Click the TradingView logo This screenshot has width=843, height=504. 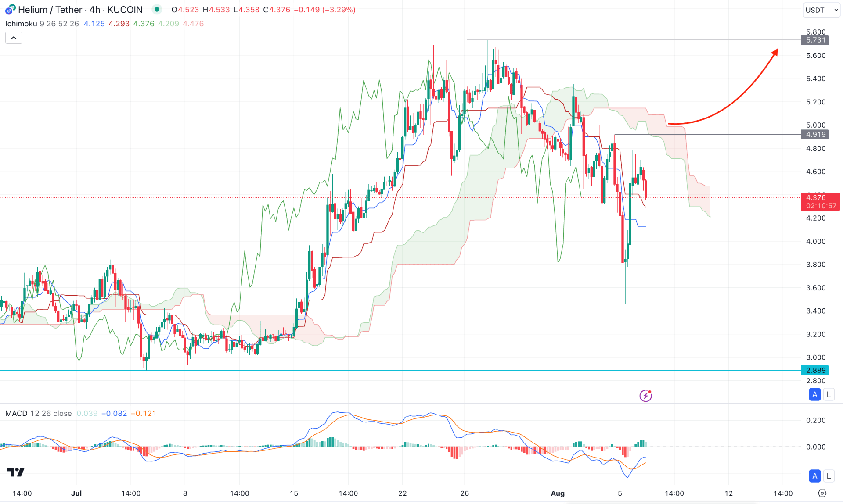tap(16, 472)
